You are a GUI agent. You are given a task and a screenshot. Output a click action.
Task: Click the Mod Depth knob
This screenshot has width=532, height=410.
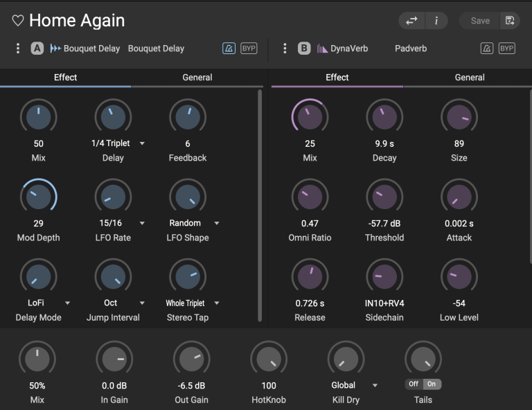(38, 197)
